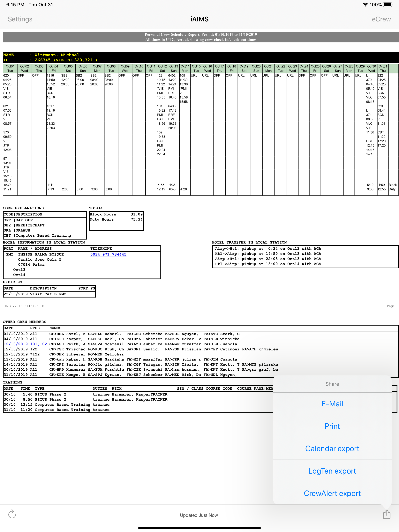Select LogTen export option

pyautogui.click(x=332, y=471)
